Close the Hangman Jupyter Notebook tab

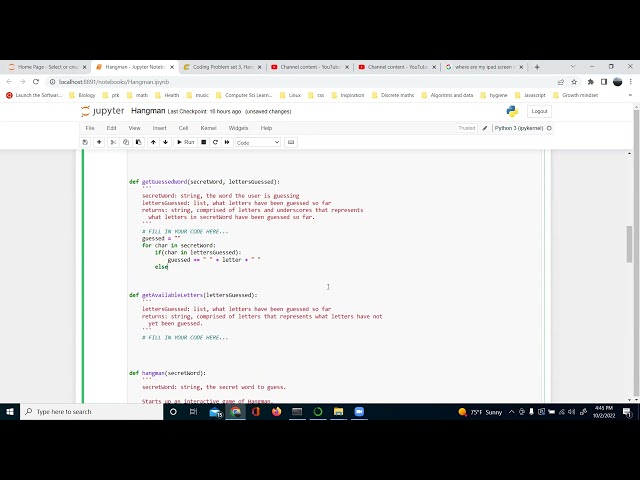point(172,67)
